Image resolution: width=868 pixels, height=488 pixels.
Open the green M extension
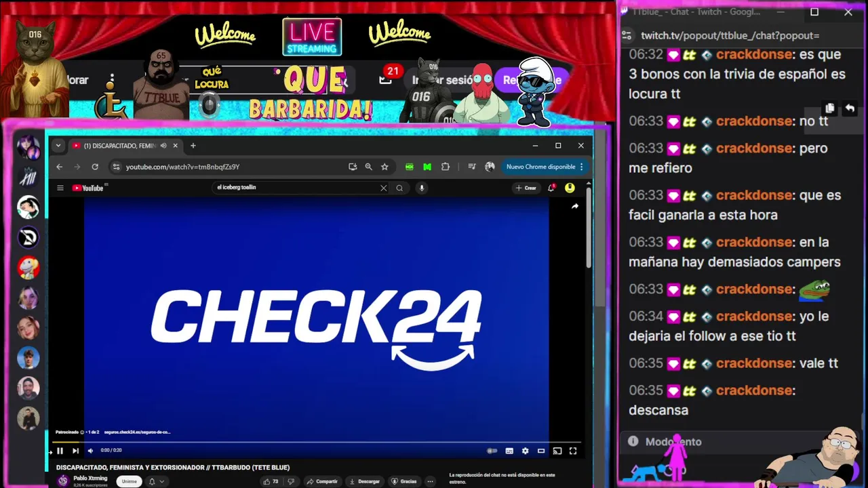point(427,167)
